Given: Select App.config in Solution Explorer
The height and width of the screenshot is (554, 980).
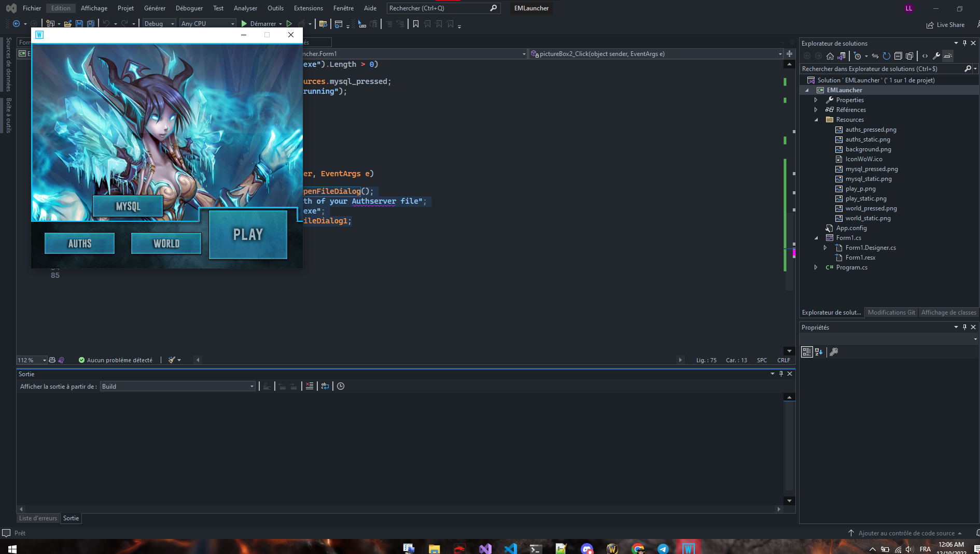Looking at the screenshot, I should click(x=851, y=228).
